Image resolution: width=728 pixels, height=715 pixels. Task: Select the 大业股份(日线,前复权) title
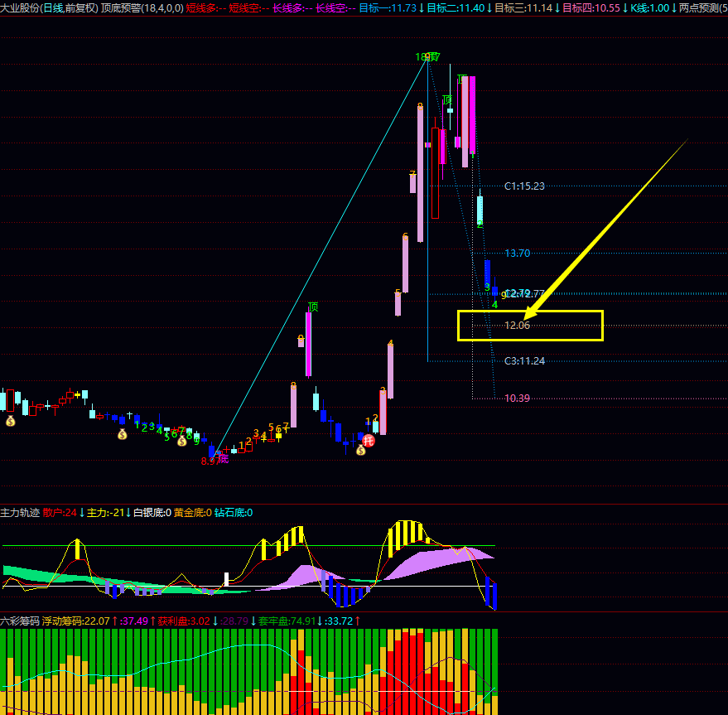click(x=49, y=8)
